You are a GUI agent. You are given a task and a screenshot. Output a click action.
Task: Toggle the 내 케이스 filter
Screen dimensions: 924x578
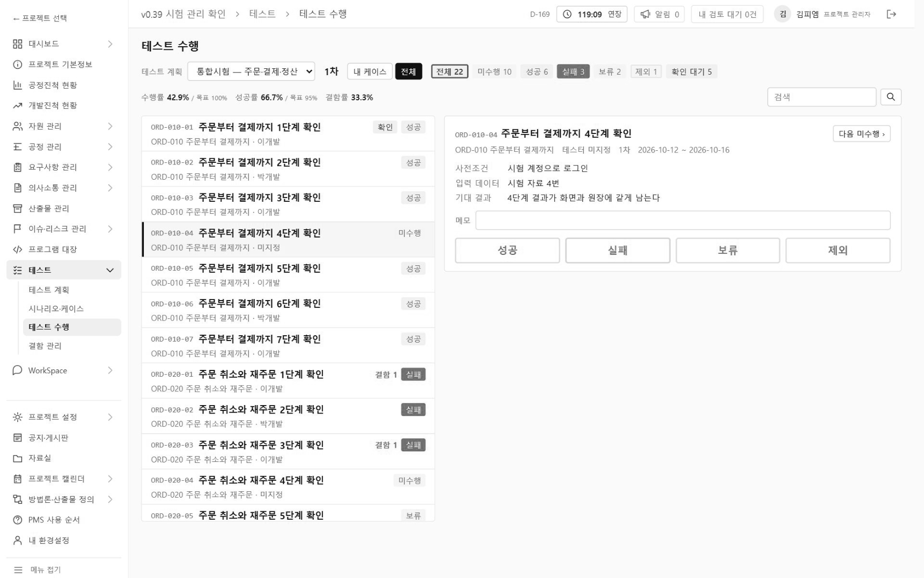click(370, 71)
